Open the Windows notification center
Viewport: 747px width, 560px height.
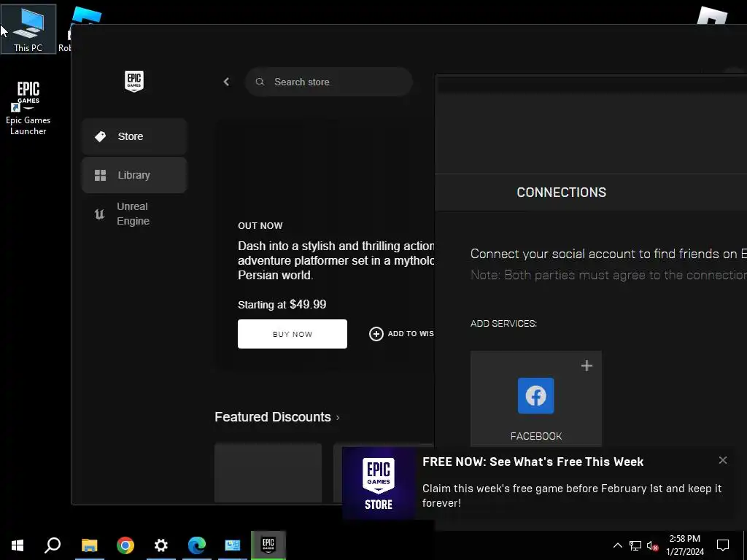pos(723,545)
